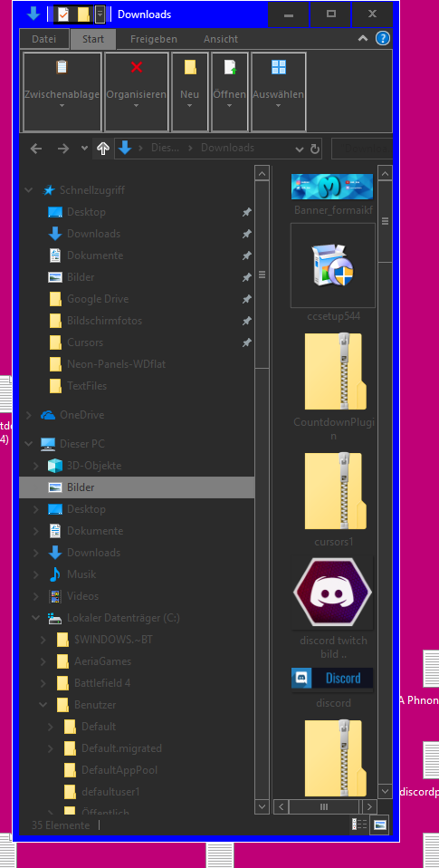Viewport: 439px width, 868px height.
Task: Open the Freigeben ribbon tab
Action: coord(154,39)
